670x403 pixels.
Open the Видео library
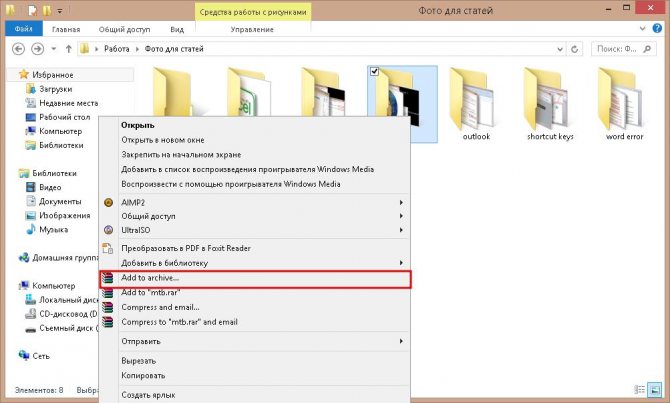50,187
